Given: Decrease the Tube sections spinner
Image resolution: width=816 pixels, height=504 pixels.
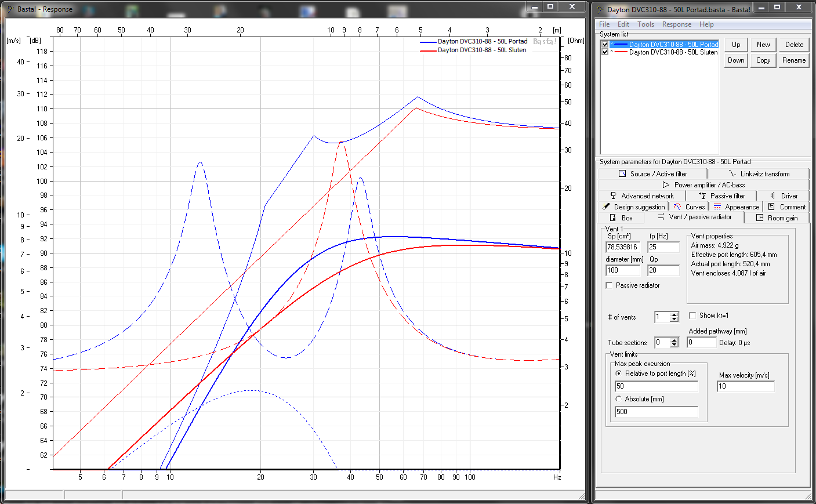Looking at the screenshot, I should pos(674,345).
